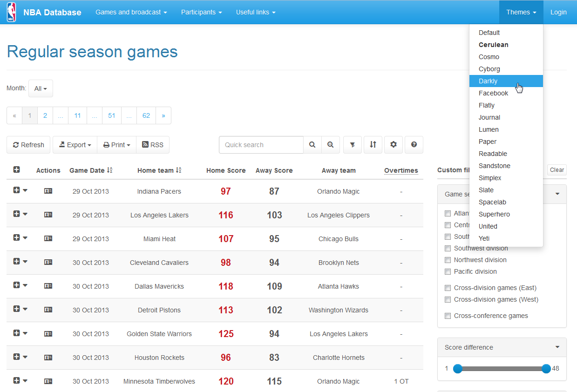Close the Themes dropdown toggle
The width and height of the screenshot is (577, 392).
point(521,12)
